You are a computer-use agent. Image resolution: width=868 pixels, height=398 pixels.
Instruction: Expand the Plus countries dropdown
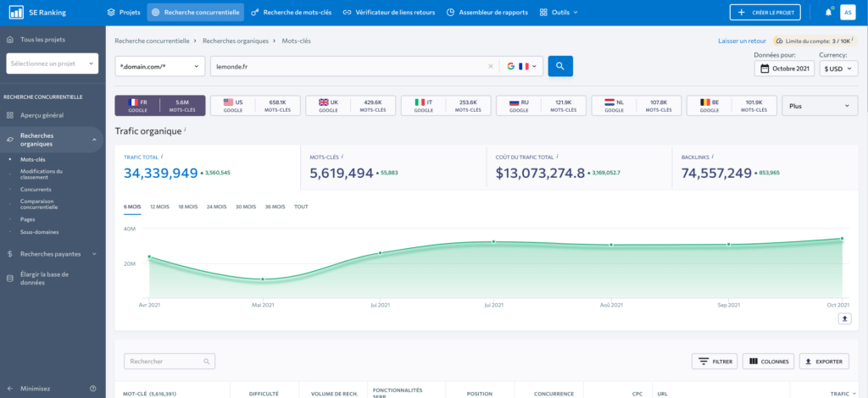click(820, 106)
